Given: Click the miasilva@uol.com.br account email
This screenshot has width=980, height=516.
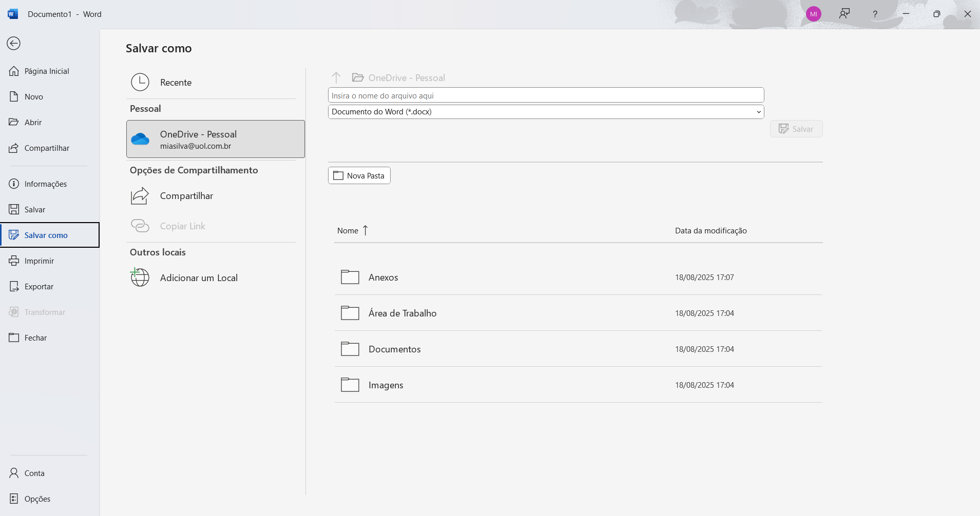Looking at the screenshot, I should [x=196, y=146].
